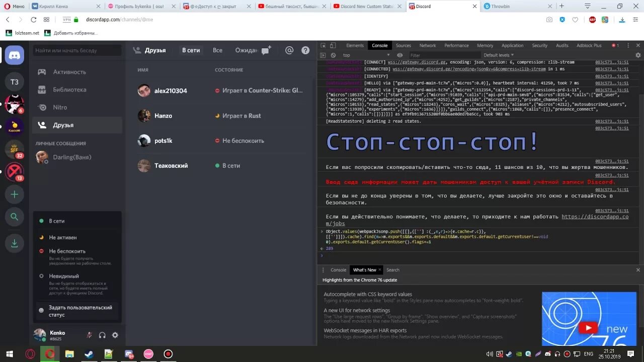
Task: Deafen with the headphones icon
Action: click(x=102, y=335)
